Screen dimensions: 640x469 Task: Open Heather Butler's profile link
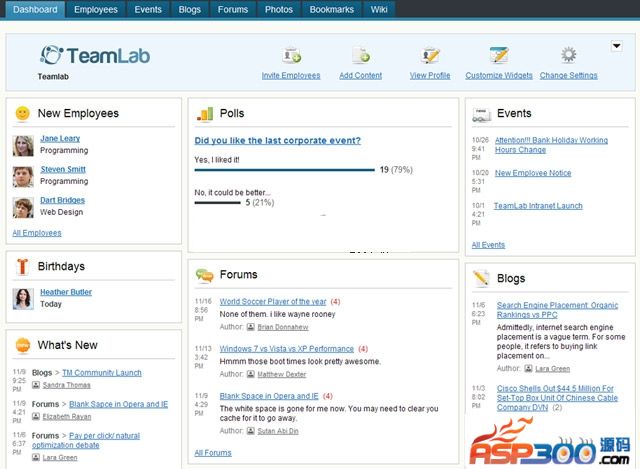coord(66,292)
